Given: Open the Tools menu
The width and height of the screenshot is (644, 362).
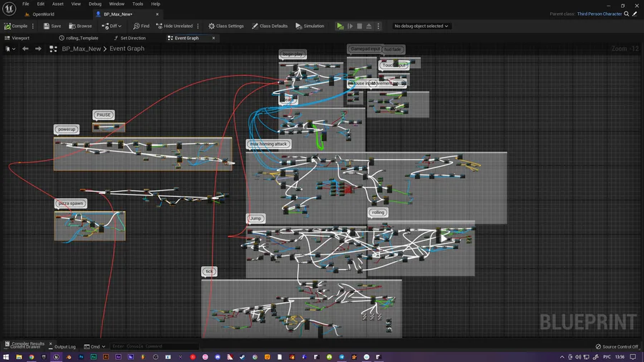Looking at the screenshot, I should 137,4.
